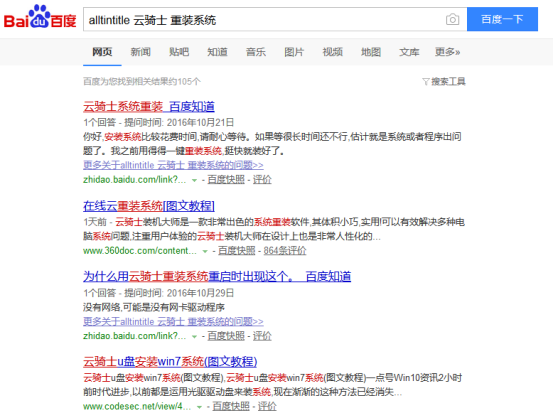Open 百度快照 for the first result
Viewport: 554px width, 414px height.
click(x=226, y=180)
